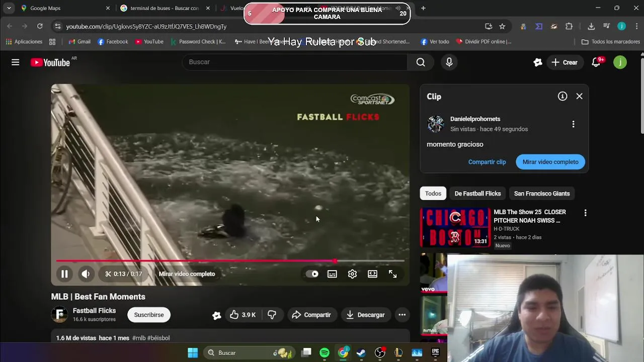Open OBS Studio from taskbar
This screenshot has width=644, height=362.
[x=380, y=353]
